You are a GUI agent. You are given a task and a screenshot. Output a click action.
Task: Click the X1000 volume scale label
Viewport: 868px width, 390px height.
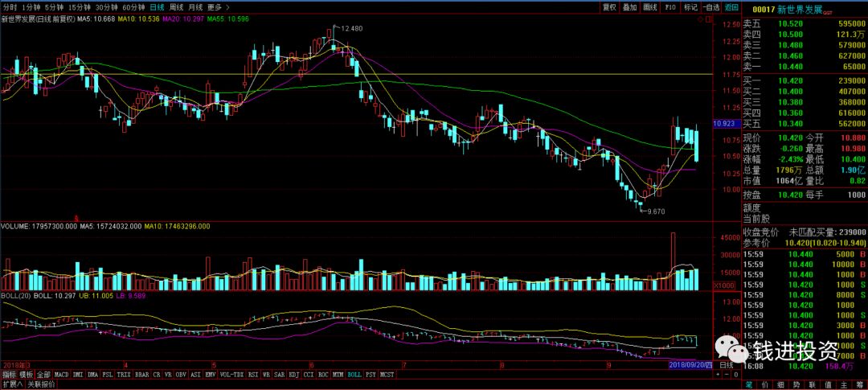pyautogui.click(x=724, y=285)
